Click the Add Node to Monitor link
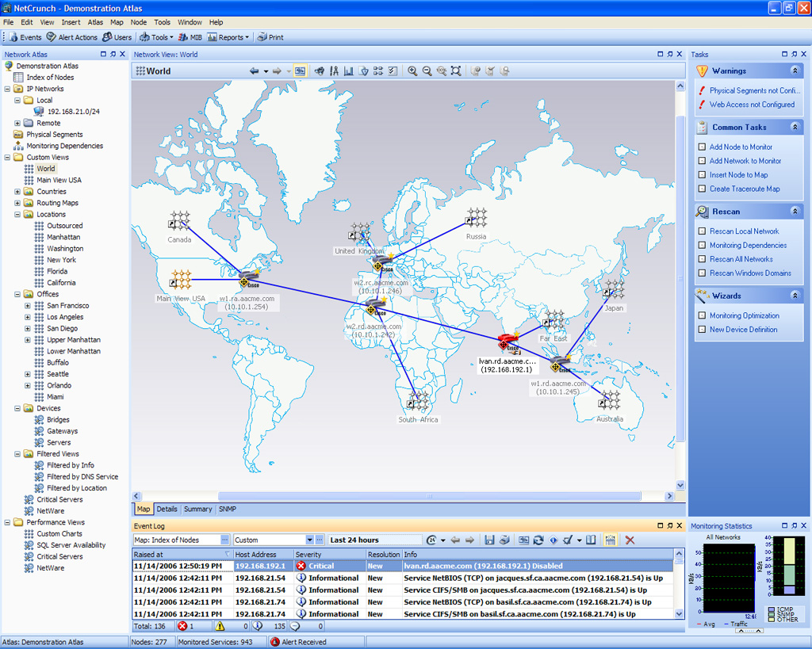Screen dimensions: 812x649 pyautogui.click(x=741, y=147)
